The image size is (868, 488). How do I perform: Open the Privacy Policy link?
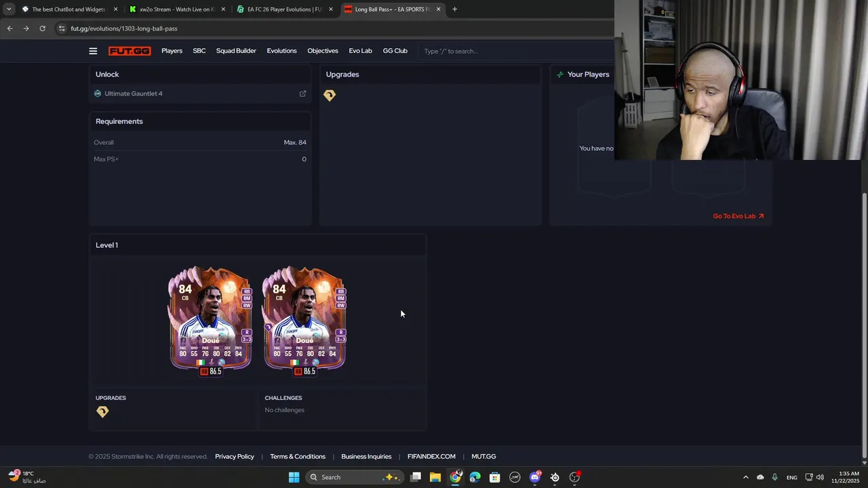[235, 456]
